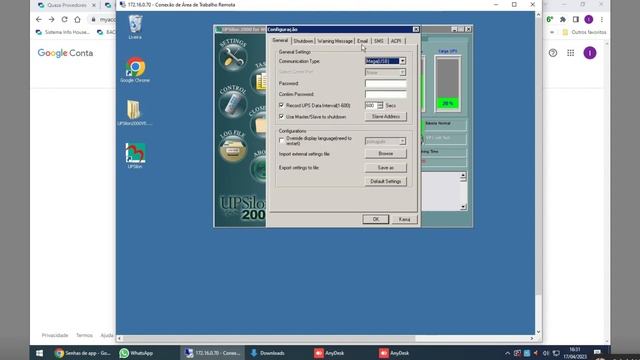Open the Settings wrench icon in UPSilon
The height and width of the screenshot is (360, 640).
(233, 57)
